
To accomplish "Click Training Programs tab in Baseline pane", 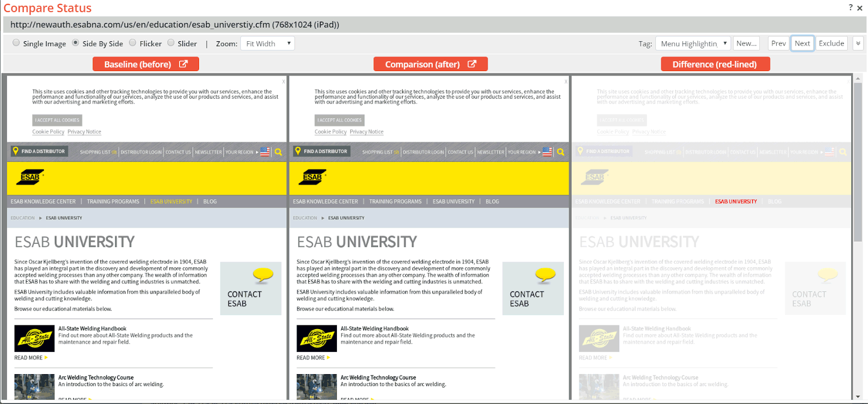I will pos(113,201).
